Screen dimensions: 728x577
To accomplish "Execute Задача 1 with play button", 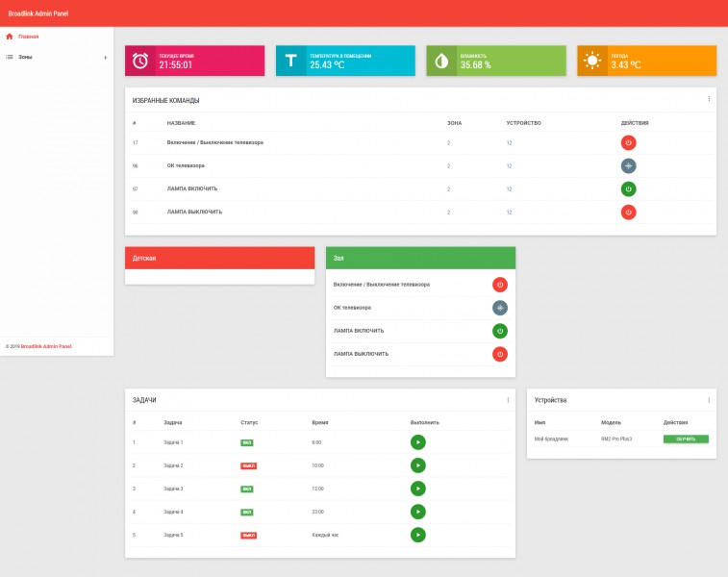I will point(418,442).
